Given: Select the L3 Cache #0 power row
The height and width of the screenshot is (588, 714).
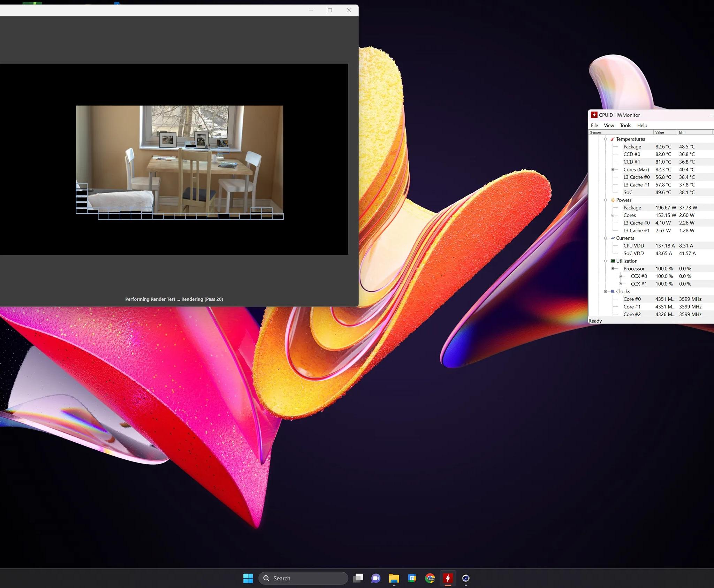Looking at the screenshot, I should pyautogui.click(x=668, y=223).
